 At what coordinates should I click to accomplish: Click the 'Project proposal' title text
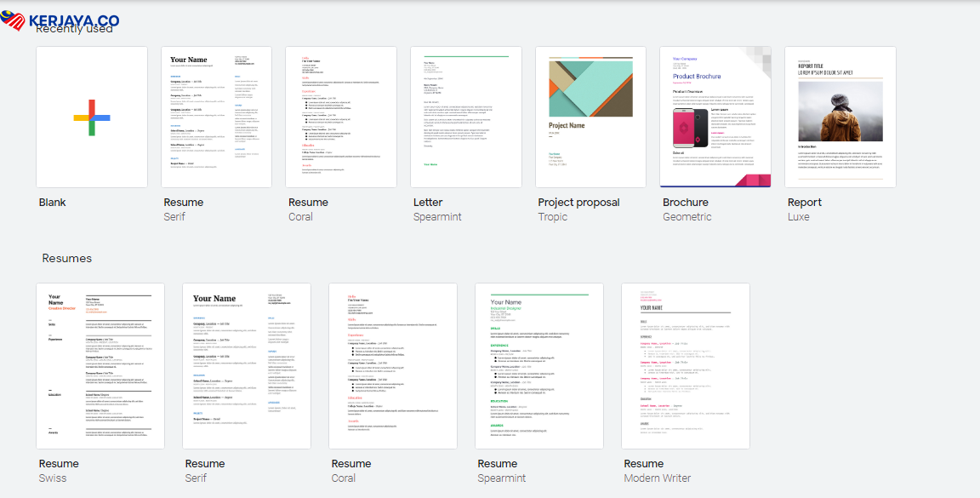[x=578, y=203]
